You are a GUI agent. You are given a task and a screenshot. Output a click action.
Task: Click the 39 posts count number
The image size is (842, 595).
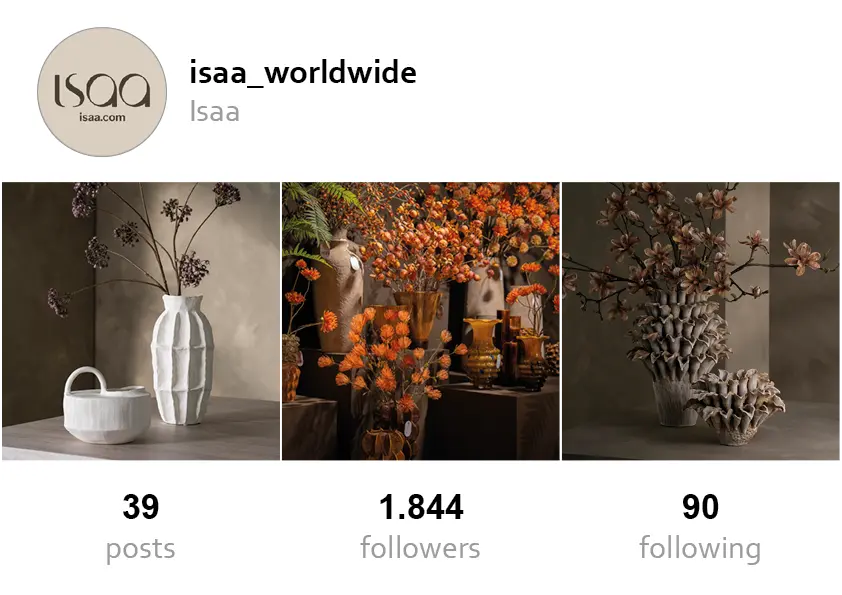pyautogui.click(x=141, y=507)
